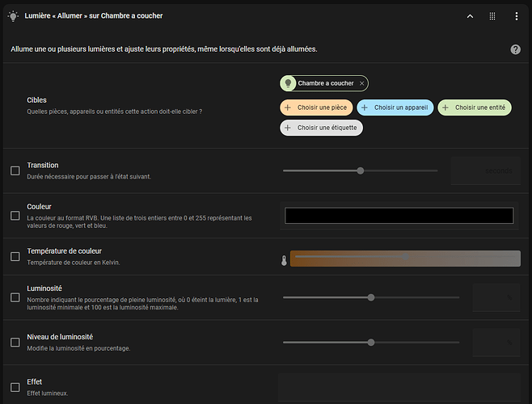Screen dimensions: 532x404
Task: Enable the Luminosité checkbox
Action: tap(15, 297)
